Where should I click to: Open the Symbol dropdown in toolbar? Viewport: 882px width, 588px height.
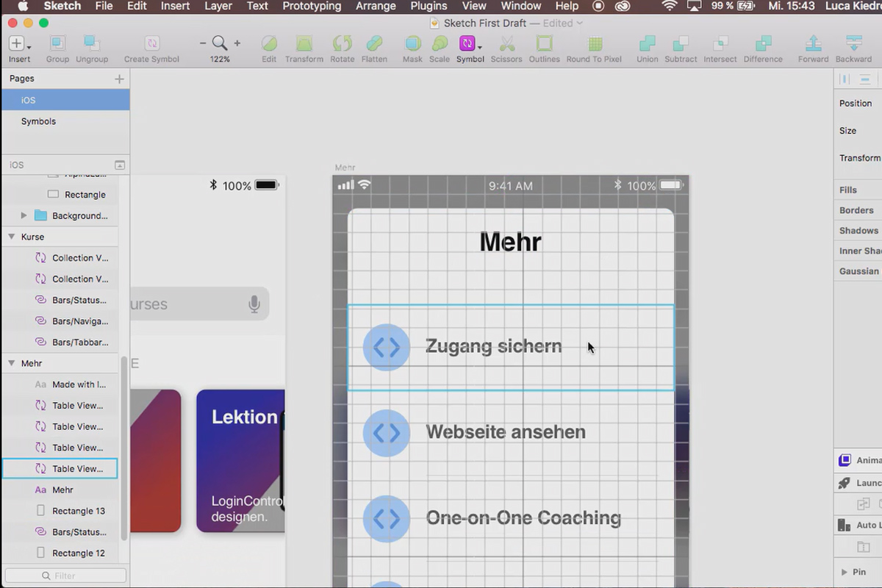(x=470, y=43)
